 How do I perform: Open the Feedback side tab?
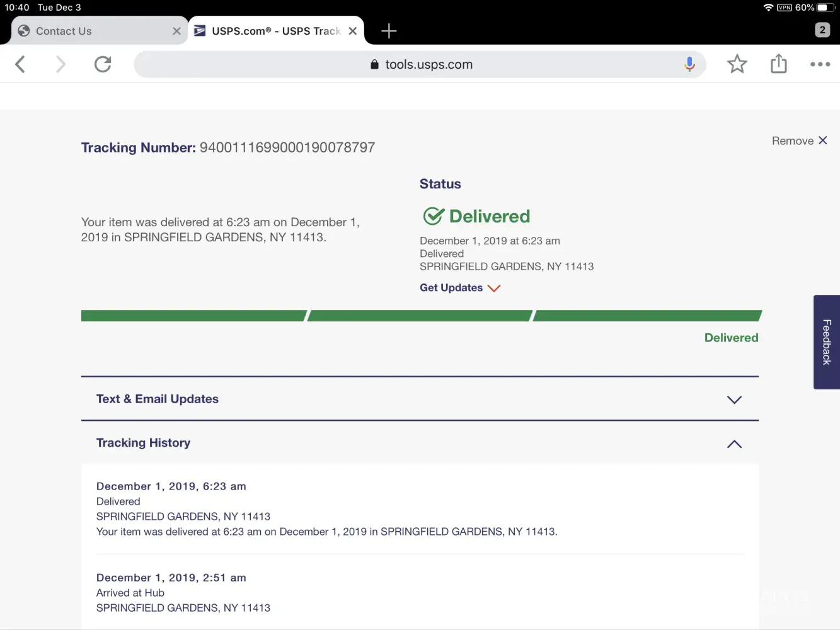tap(827, 342)
